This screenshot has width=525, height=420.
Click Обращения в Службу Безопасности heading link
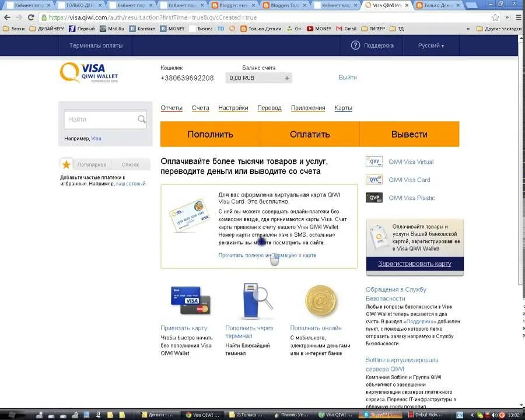[x=395, y=294]
